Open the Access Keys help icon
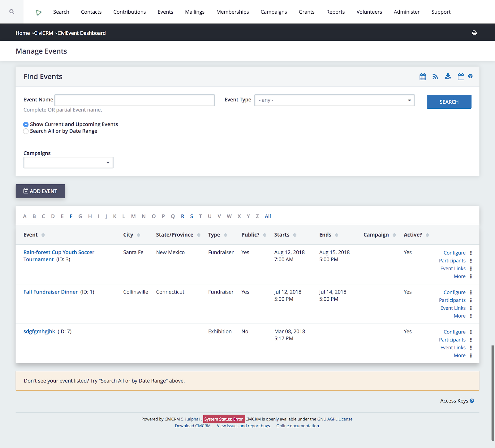Viewport: 495px width, 448px height. (x=472, y=401)
